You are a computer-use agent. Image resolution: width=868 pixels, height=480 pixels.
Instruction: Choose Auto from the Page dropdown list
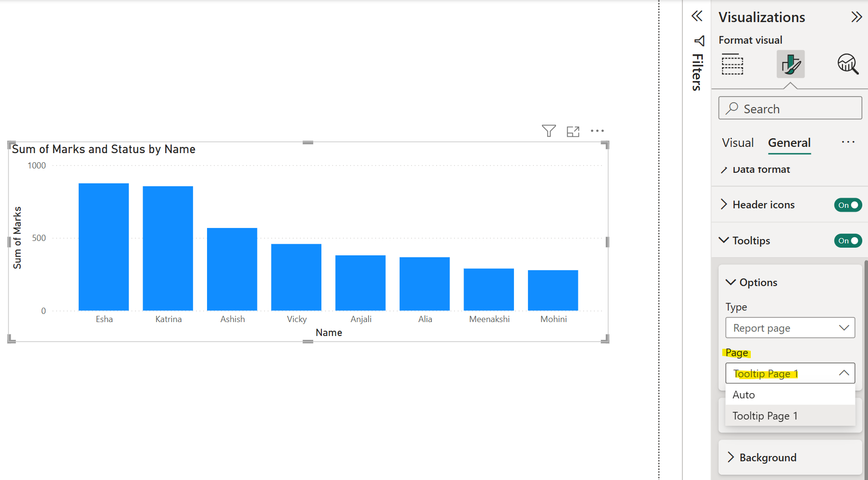point(744,395)
